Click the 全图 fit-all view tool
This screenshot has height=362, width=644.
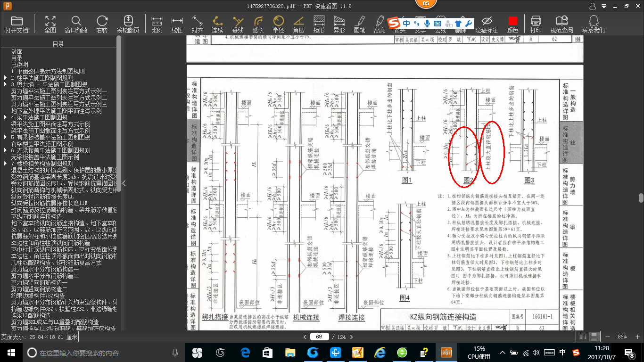click(50, 24)
